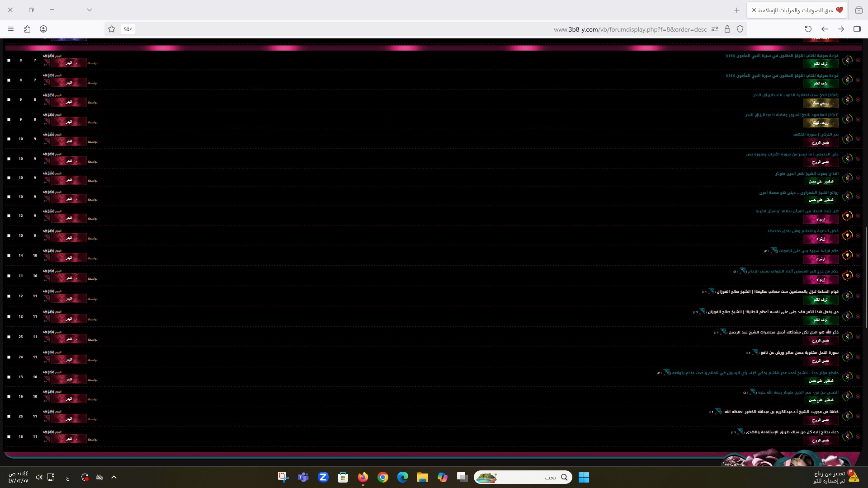Click the 50% zoom level indicator
868x488 pixels.
(x=128, y=29)
